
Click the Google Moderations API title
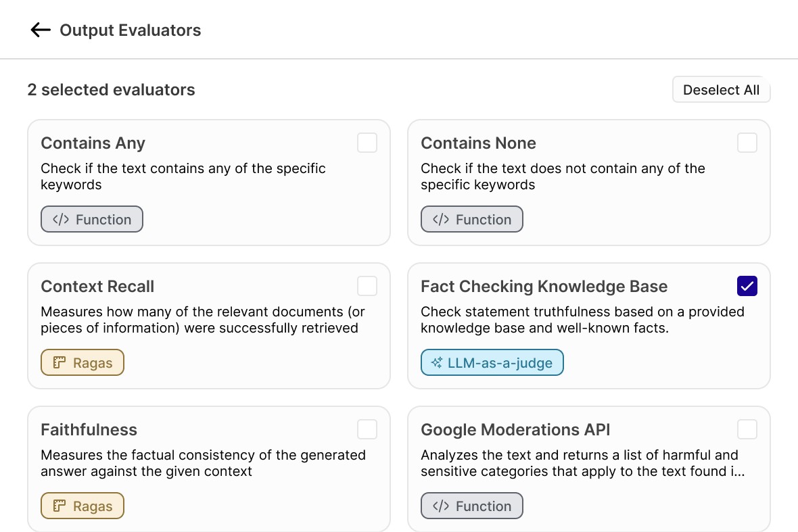click(516, 430)
